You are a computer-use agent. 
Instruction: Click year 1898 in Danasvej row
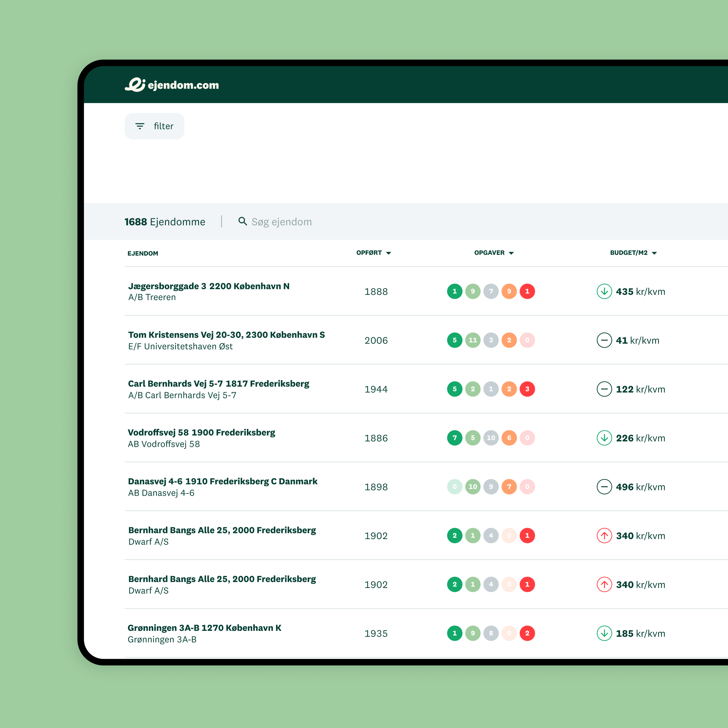pos(376,487)
